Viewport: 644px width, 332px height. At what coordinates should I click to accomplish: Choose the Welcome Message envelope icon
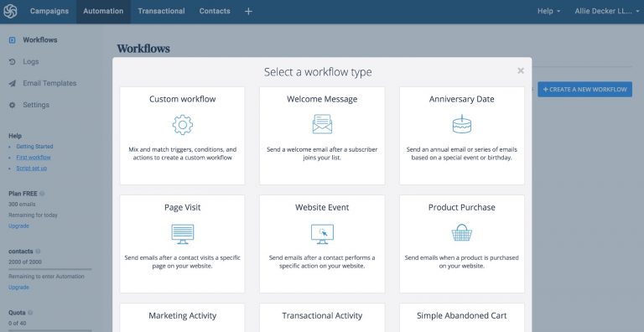(x=322, y=124)
